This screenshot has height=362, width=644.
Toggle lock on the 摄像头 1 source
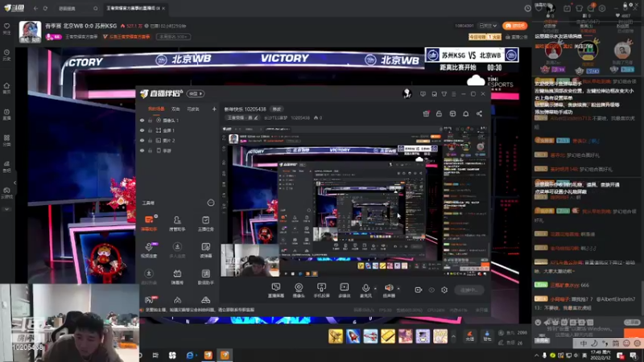point(150,120)
